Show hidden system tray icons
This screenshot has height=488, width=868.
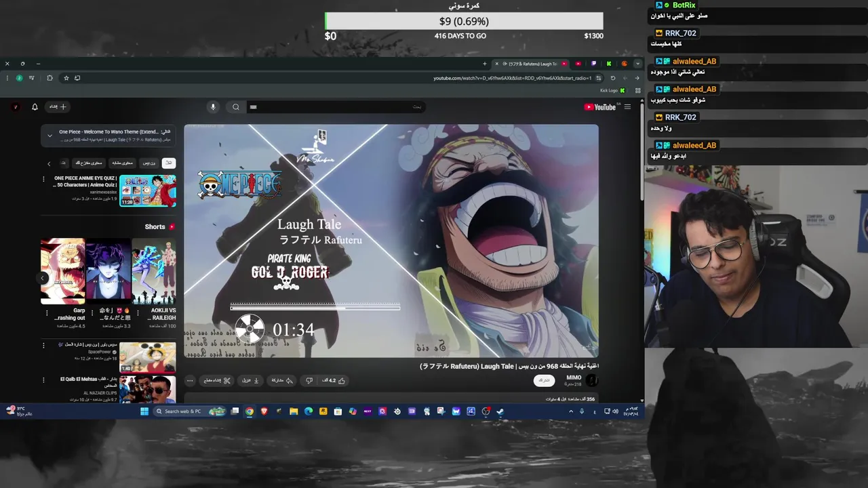tap(571, 411)
